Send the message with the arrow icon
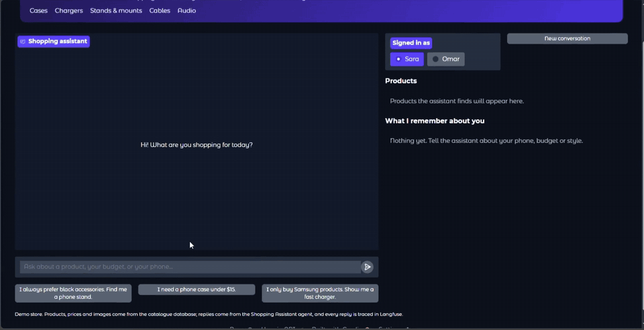644x330 pixels. 367,267
